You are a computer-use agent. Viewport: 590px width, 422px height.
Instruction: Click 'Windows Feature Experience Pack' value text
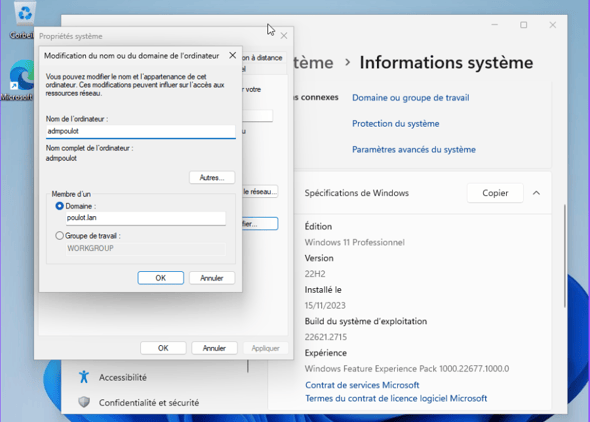tap(407, 369)
